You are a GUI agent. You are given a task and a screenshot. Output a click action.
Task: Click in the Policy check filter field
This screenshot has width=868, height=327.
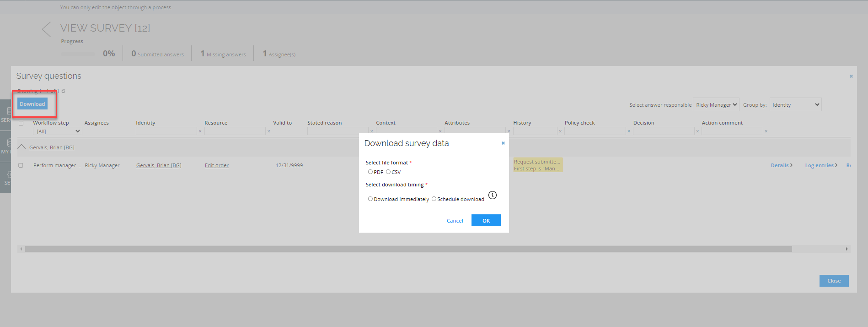point(595,131)
